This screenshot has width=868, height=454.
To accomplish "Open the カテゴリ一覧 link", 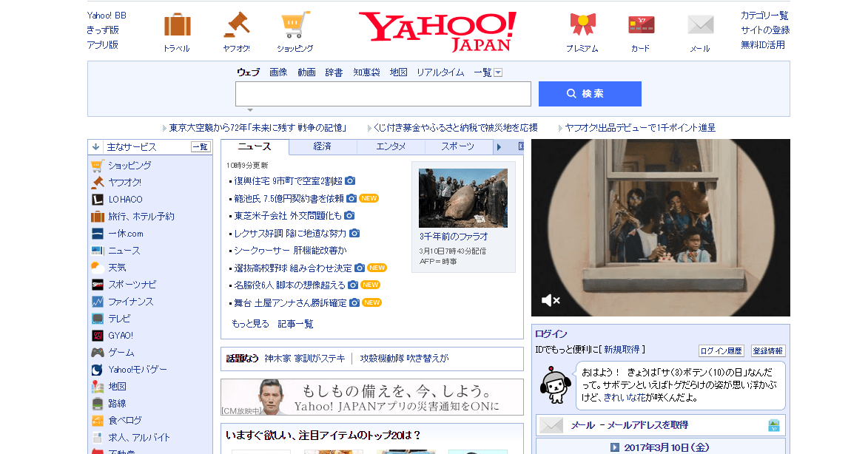I will pos(764,16).
